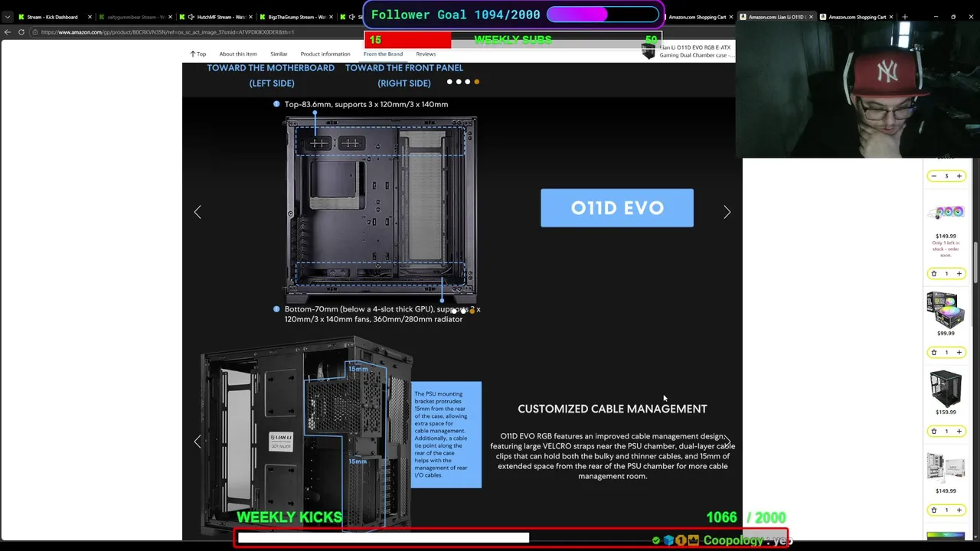
Task: Open the tab search dropdown in the tab strip
Action: [x=8, y=17]
